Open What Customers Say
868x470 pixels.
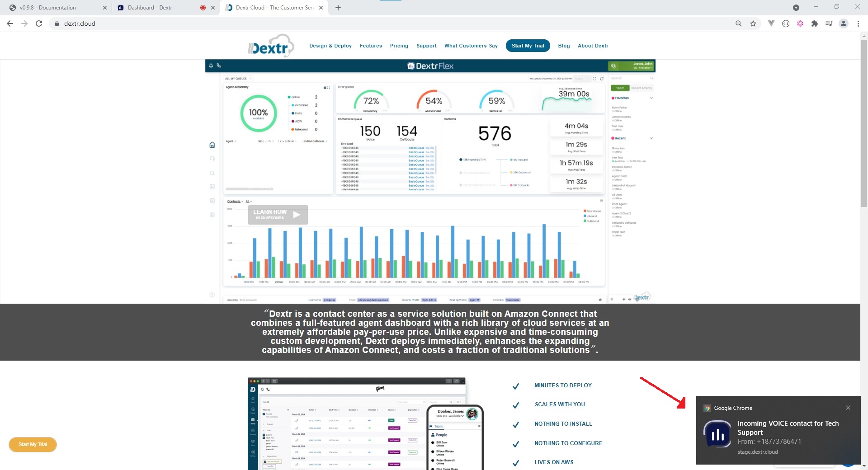pyautogui.click(x=471, y=46)
